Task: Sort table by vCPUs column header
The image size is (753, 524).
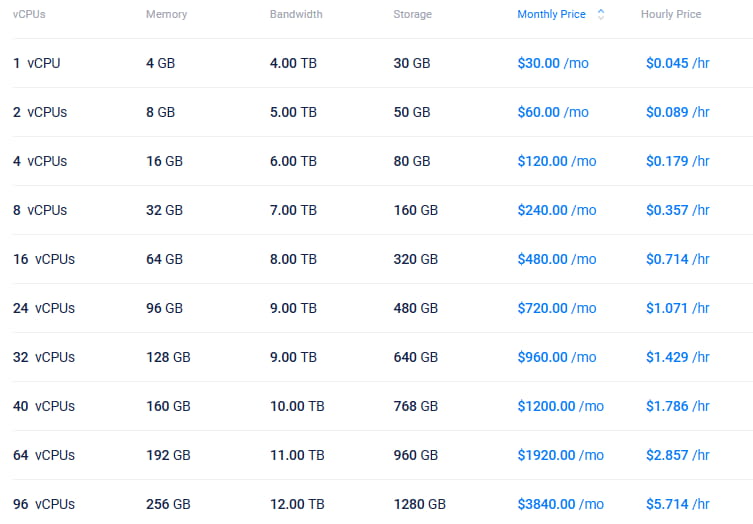Action: tap(29, 15)
